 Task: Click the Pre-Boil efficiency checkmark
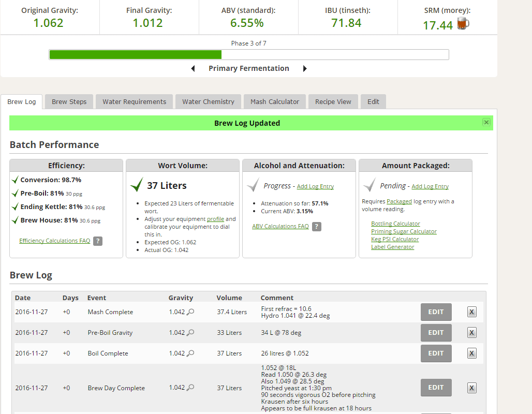[x=15, y=193]
